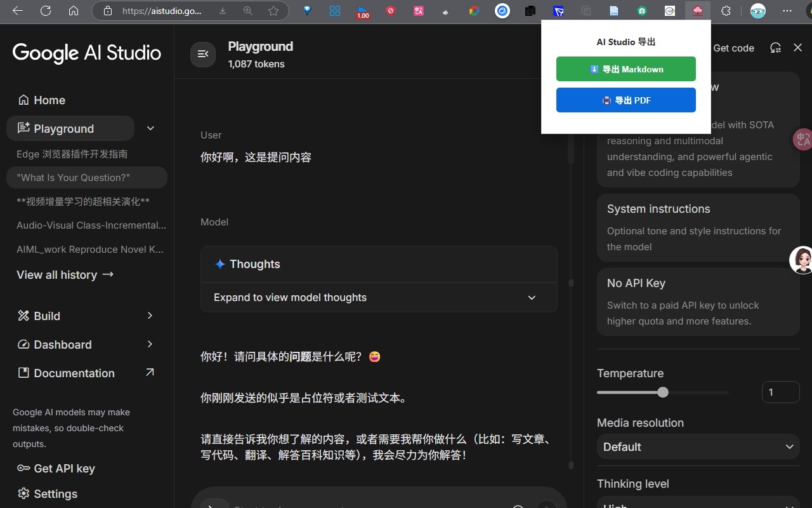Image resolution: width=812 pixels, height=508 pixels.
Task: Collapse the conversation panel icon beside Playground title
Action: pos(203,55)
